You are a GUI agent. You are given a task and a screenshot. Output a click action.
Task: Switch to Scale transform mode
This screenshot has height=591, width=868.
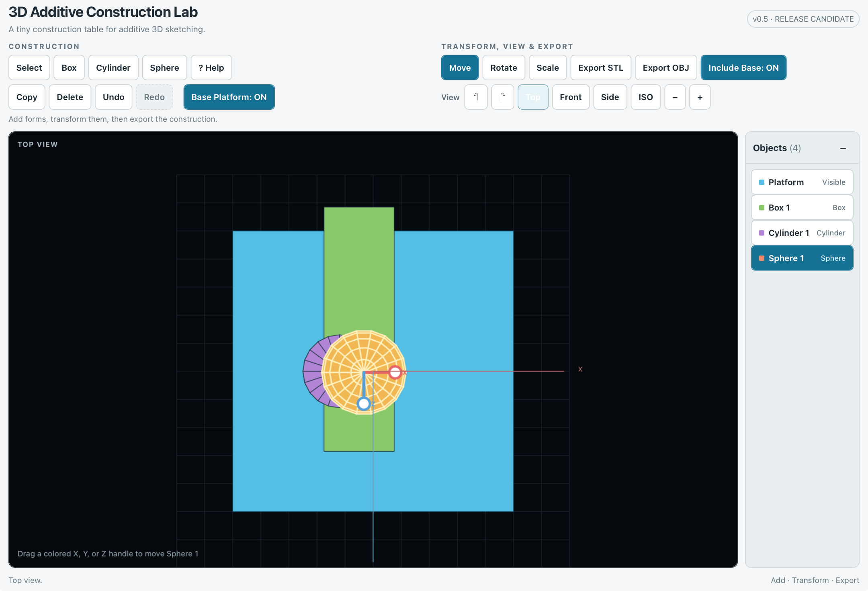click(547, 67)
